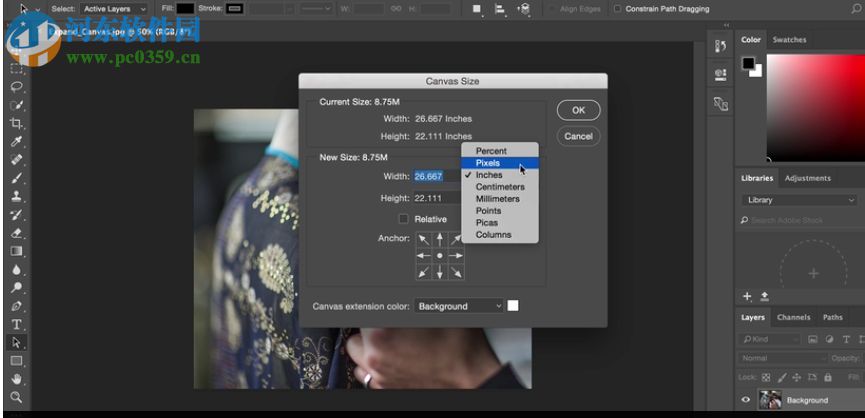The width and height of the screenshot is (865, 418).
Task: Select the Eraser tool
Action: tap(17, 233)
